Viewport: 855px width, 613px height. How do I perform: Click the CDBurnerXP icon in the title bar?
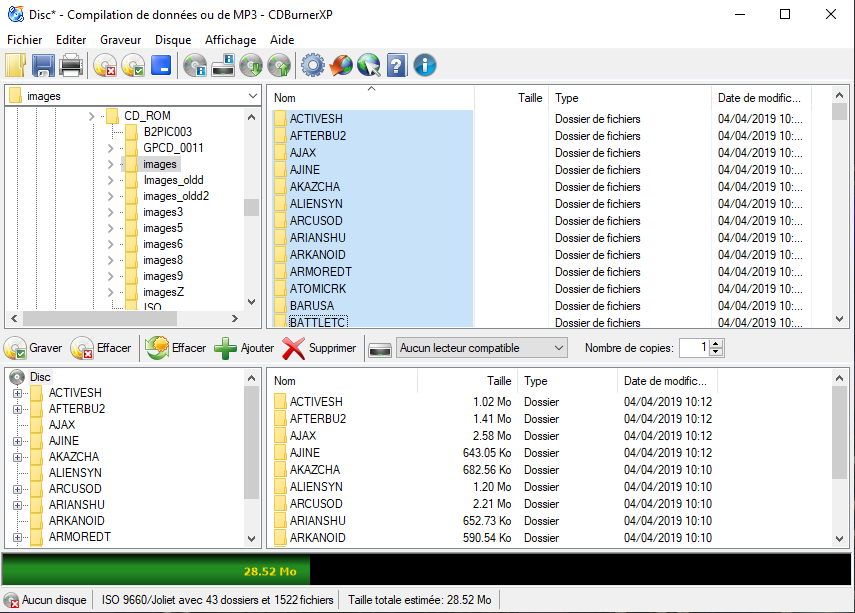tap(16, 14)
